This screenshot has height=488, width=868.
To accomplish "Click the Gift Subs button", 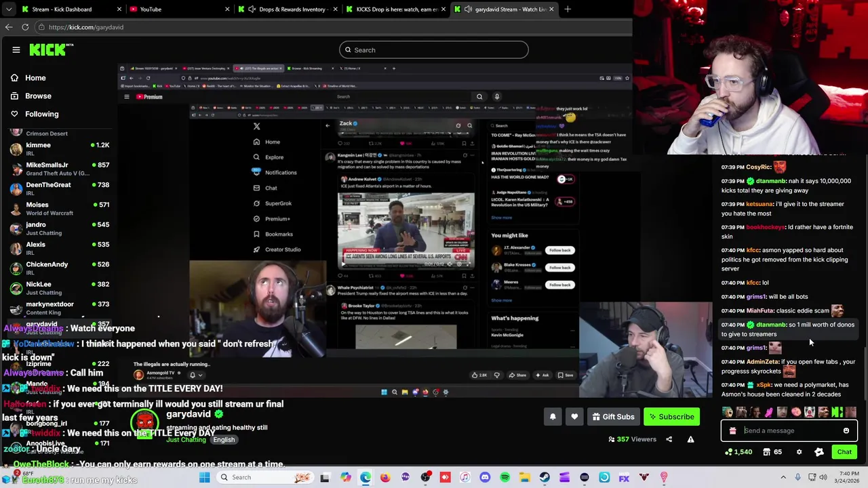I will click(613, 417).
